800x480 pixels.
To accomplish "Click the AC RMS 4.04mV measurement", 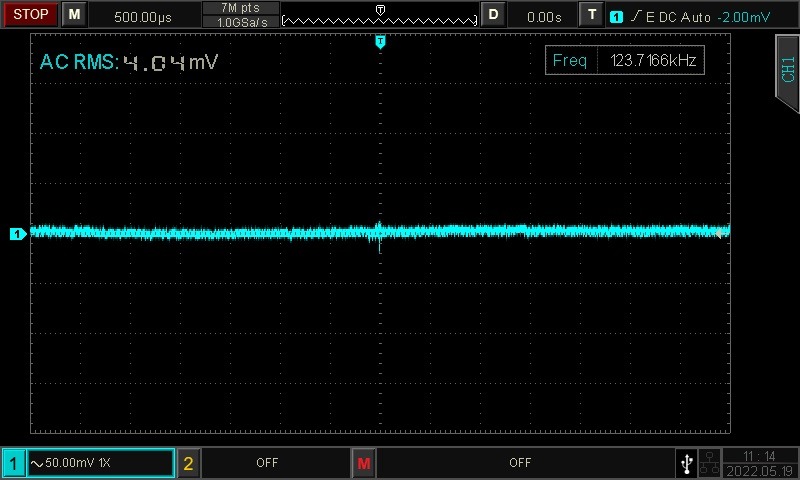I will 129,62.
